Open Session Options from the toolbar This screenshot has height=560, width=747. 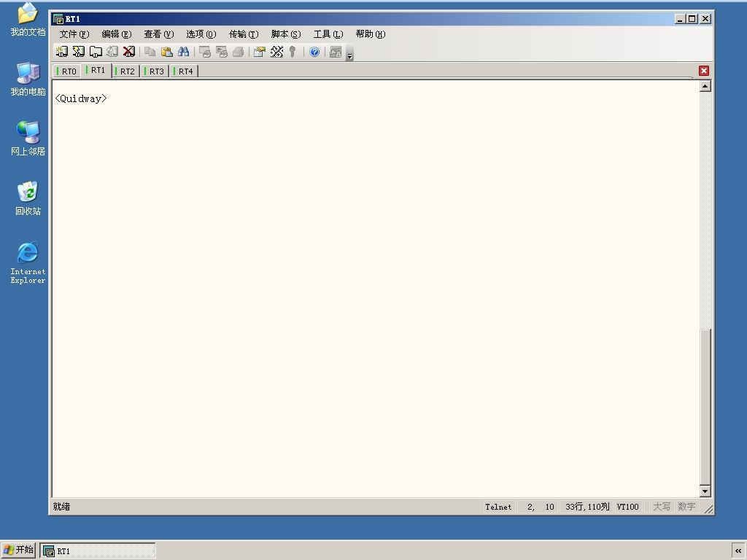tap(259, 52)
